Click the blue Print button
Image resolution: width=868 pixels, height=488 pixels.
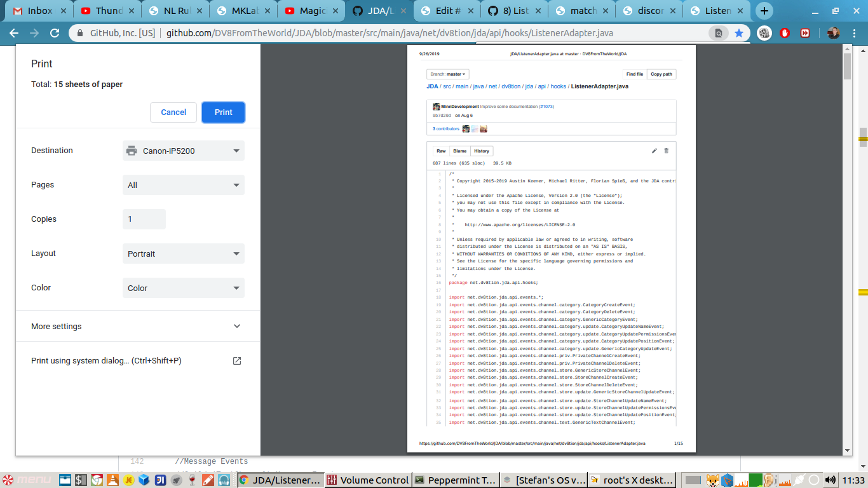click(x=223, y=112)
